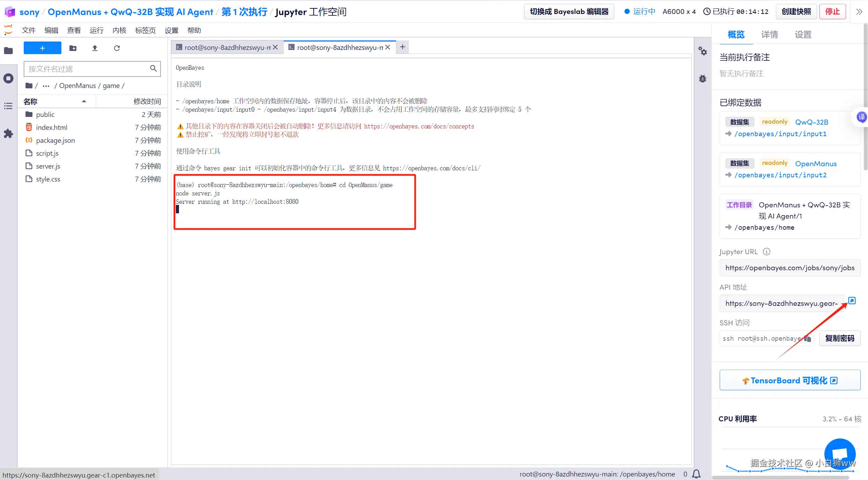Collapse the right panel with double chevron
The width and height of the screenshot is (868, 480).
[859, 12]
